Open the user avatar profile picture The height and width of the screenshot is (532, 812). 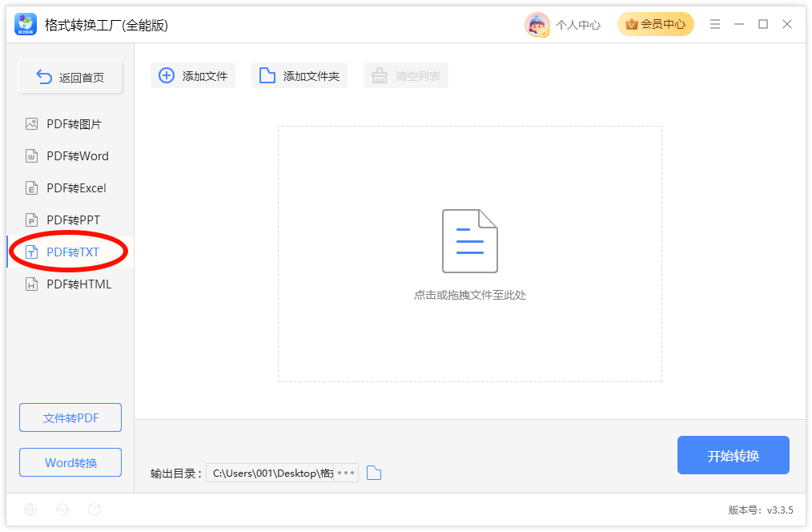[x=537, y=24]
